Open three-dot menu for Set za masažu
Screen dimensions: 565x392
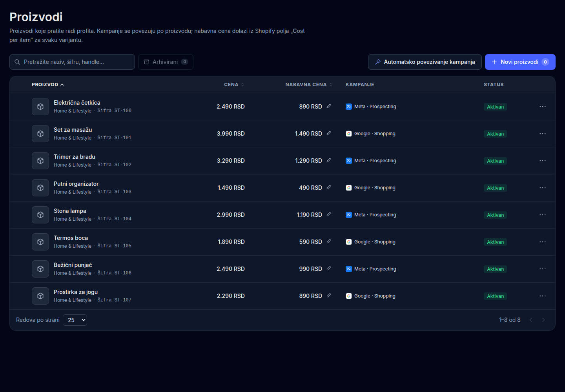(x=543, y=134)
